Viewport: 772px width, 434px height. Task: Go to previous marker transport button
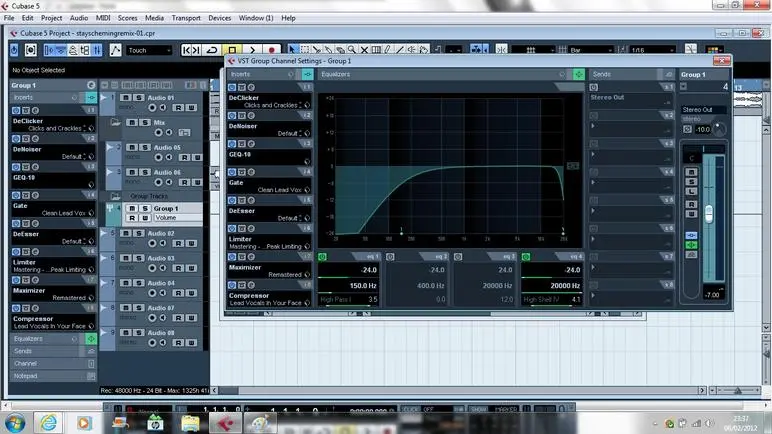(186, 50)
